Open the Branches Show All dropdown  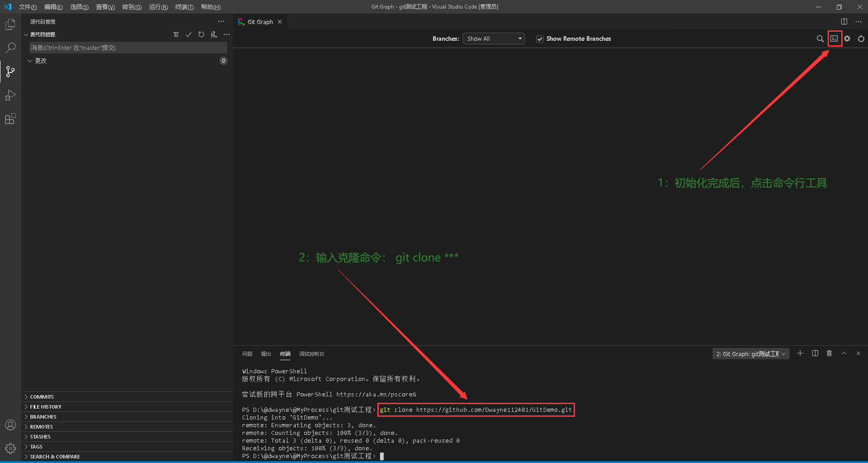coord(493,39)
